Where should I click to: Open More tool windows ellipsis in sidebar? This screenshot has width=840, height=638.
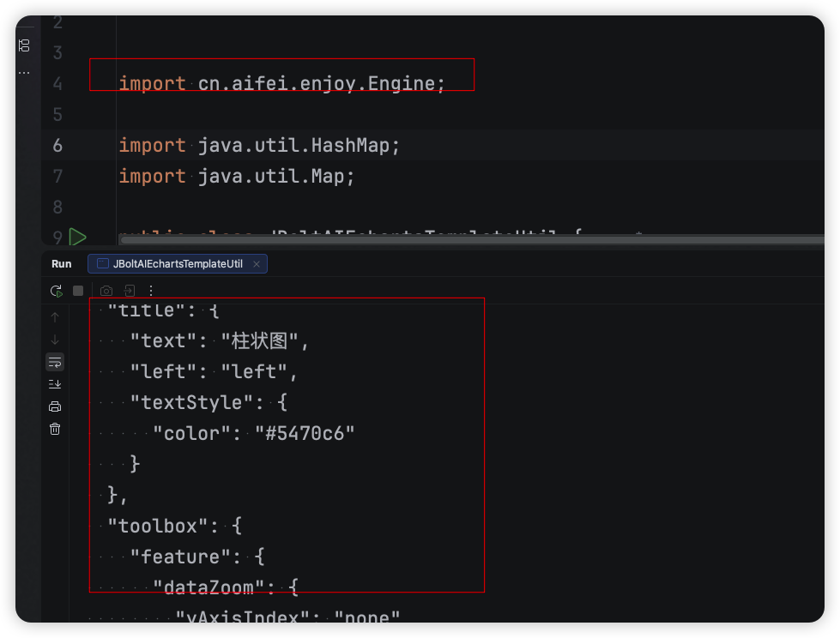(x=24, y=73)
